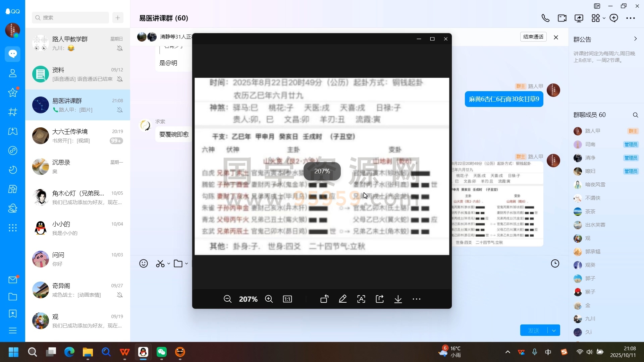Select member 郭承韫 in member list
Viewport: 644px width, 362px height.
point(606,252)
